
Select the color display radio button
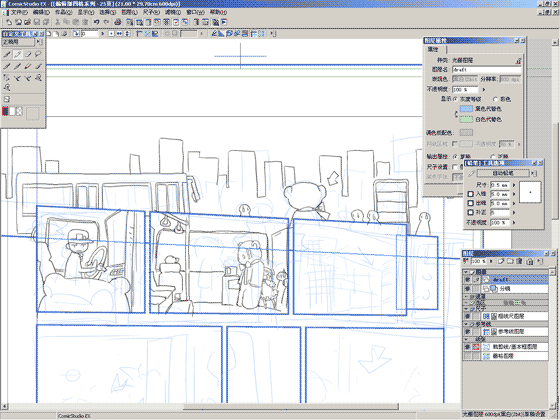point(495,99)
